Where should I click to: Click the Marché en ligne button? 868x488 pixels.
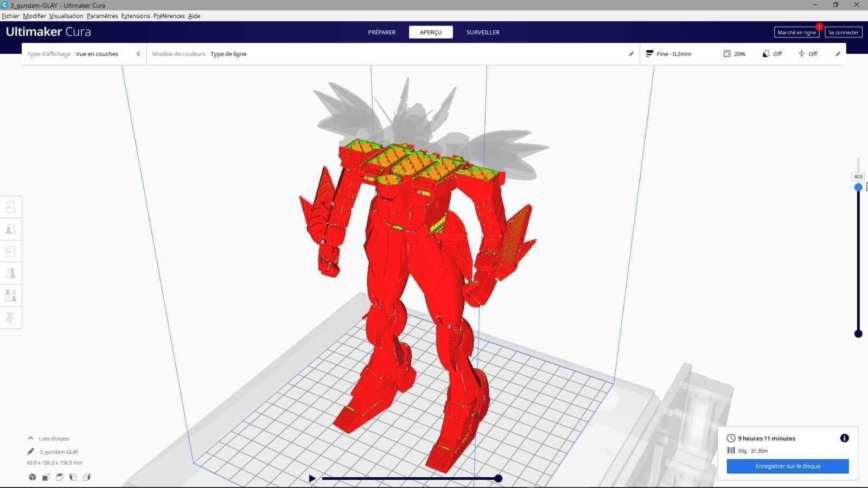(796, 33)
